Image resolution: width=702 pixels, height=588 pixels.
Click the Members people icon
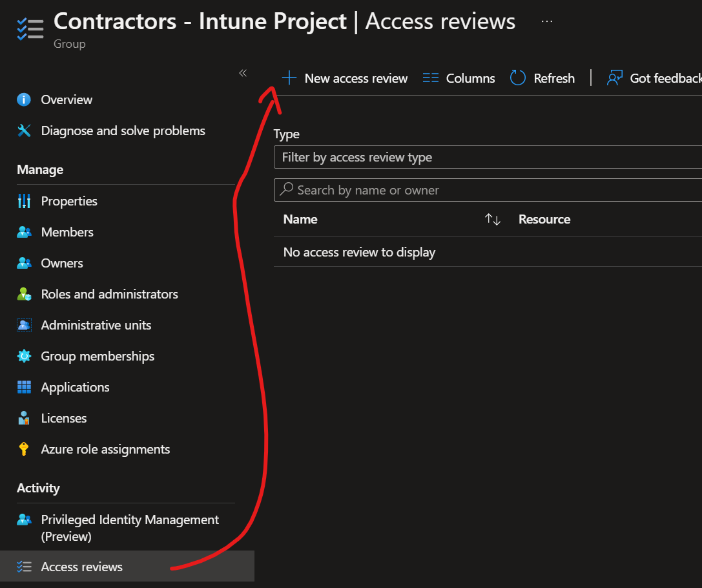24,232
